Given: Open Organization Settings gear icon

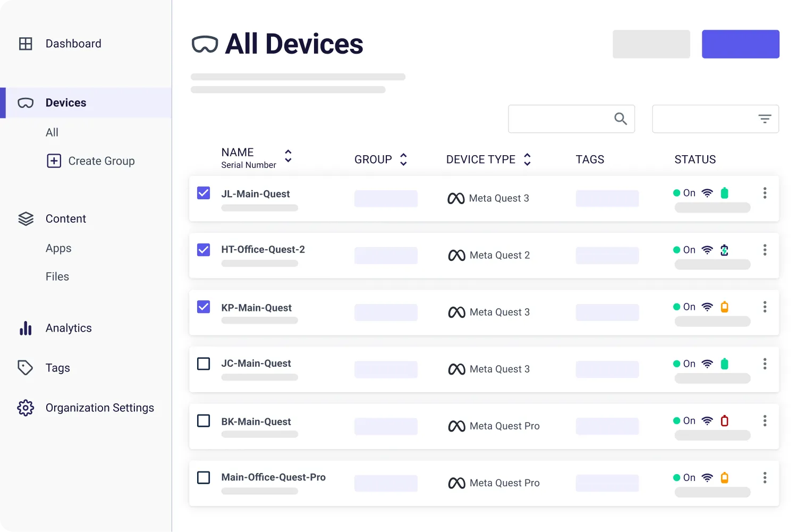Looking at the screenshot, I should coord(26,408).
